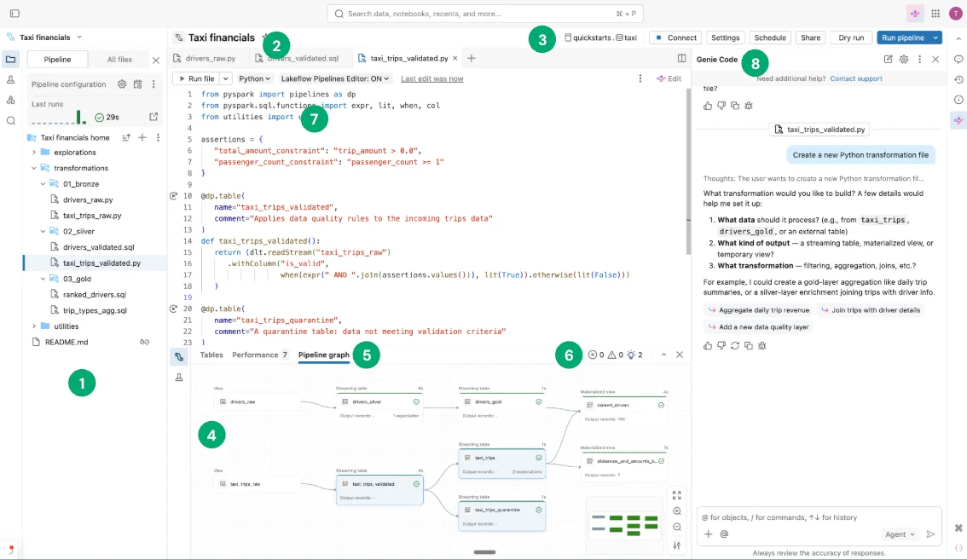This screenshot has width=967, height=560.
Task: Expand the explorations folder
Action: [34, 153]
